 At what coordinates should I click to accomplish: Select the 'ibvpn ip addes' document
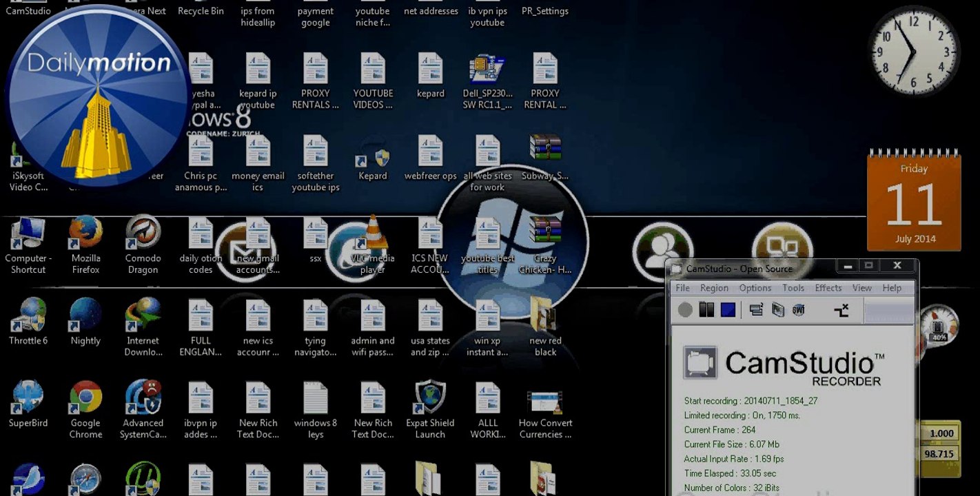tap(201, 410)
